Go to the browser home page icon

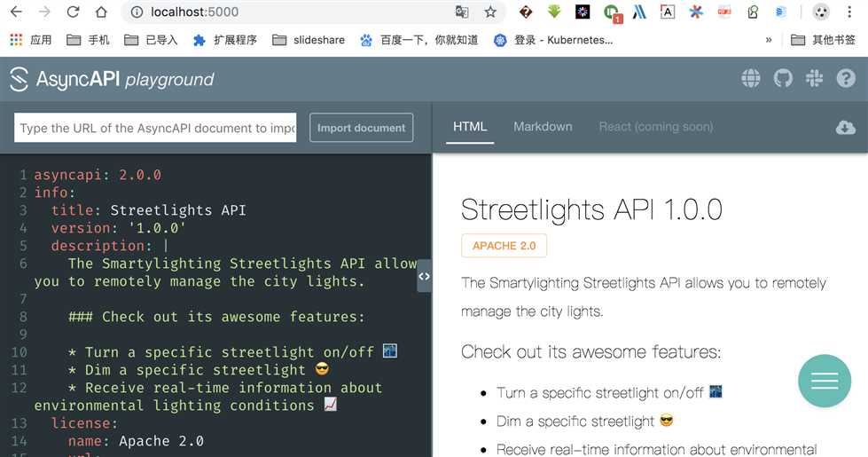click(x=101, y=12)
